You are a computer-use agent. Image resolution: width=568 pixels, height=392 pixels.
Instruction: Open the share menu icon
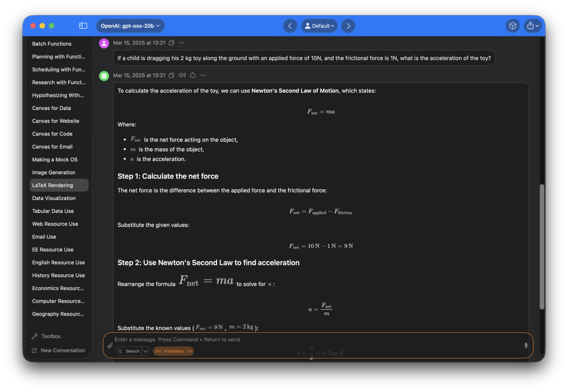(x=532, y=26)
